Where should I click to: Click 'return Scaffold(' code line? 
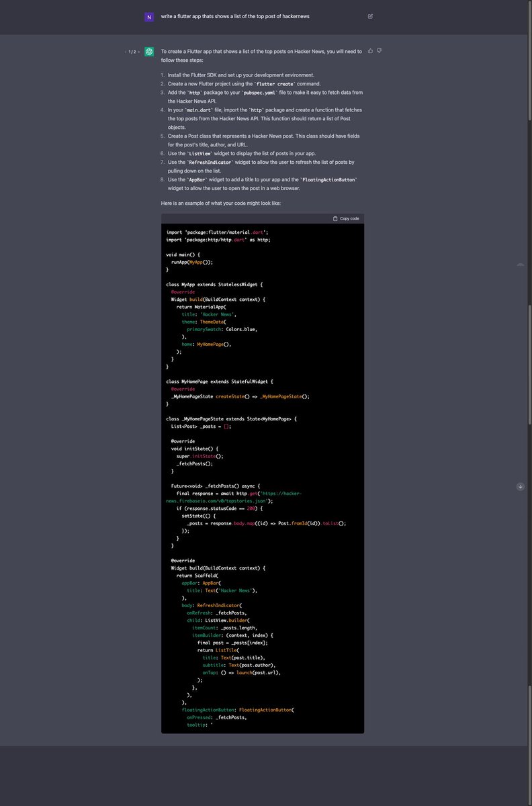click(x=197, y=576)
